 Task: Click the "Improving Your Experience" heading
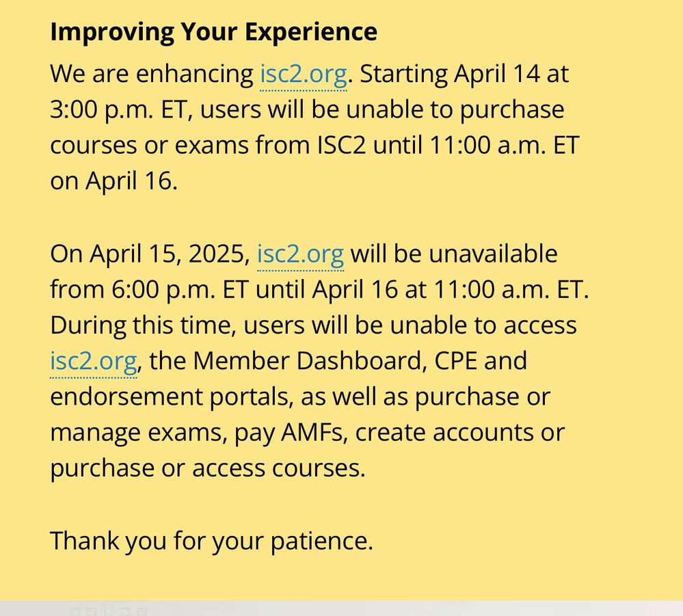coord(213,32)
